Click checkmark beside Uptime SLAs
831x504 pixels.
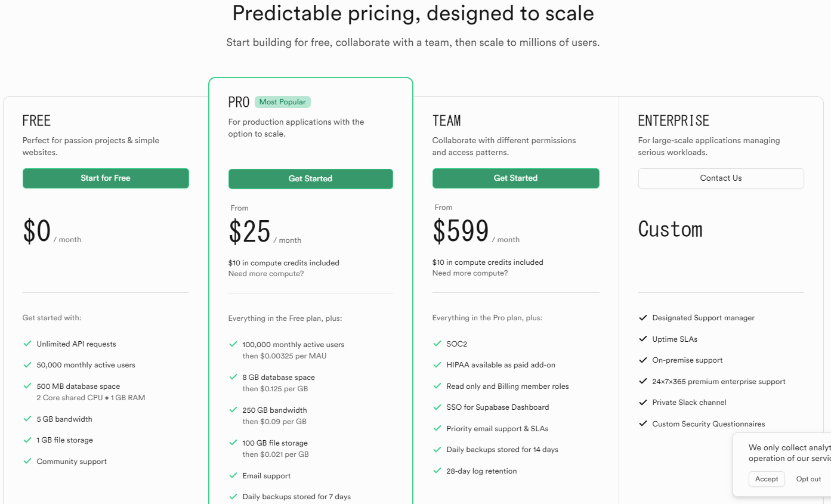click(642, 339)
